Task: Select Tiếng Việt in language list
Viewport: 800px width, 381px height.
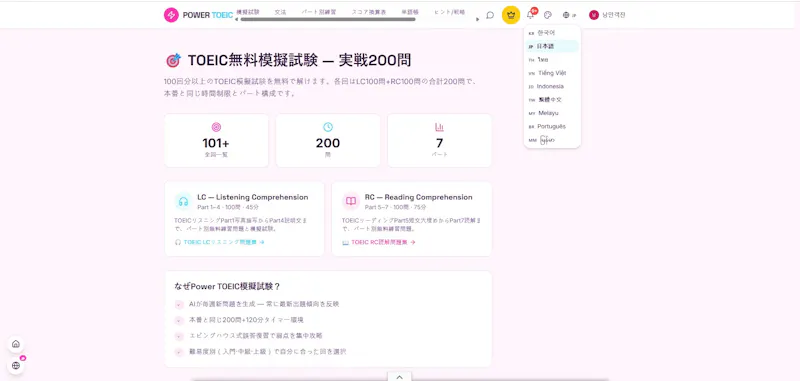Action: coord(552,73)
